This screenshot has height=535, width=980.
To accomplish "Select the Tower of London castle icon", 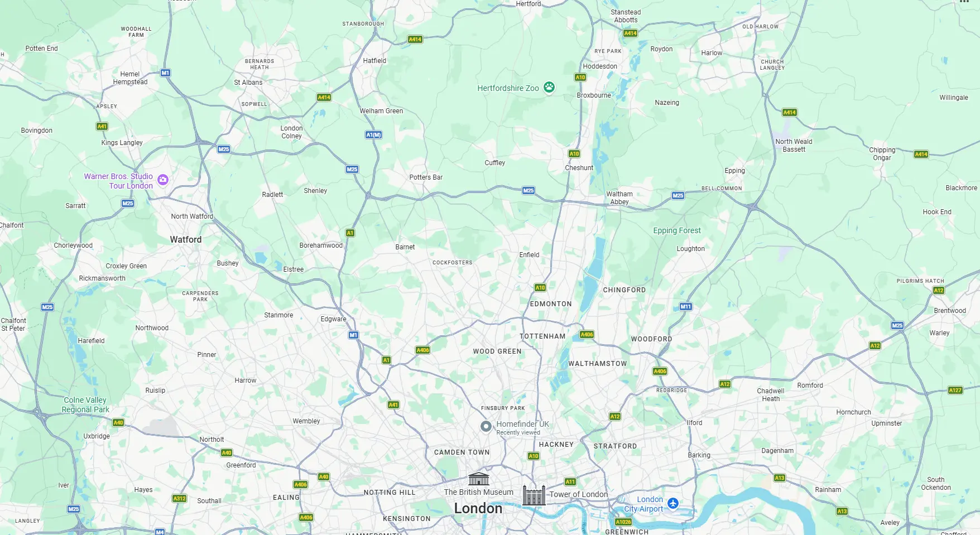I will 534,495.
